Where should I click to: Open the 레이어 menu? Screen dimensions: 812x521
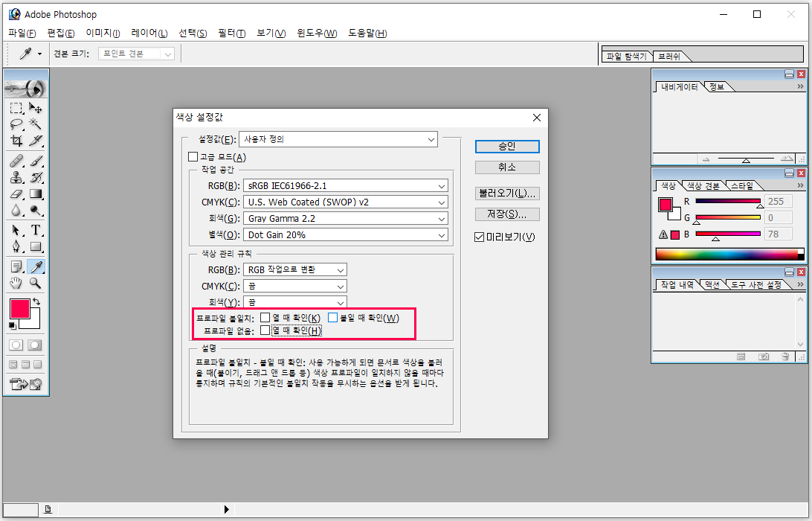[149, 33]
